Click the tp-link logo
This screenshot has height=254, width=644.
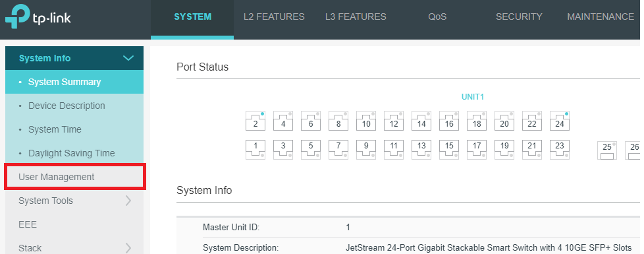(x=38, y=17)
